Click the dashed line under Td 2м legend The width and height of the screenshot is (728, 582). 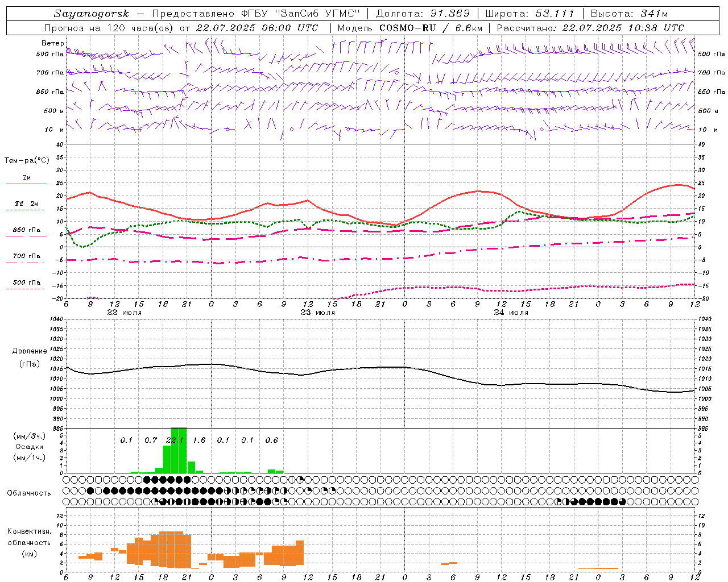pyautogui.click(x=26, y=210)
